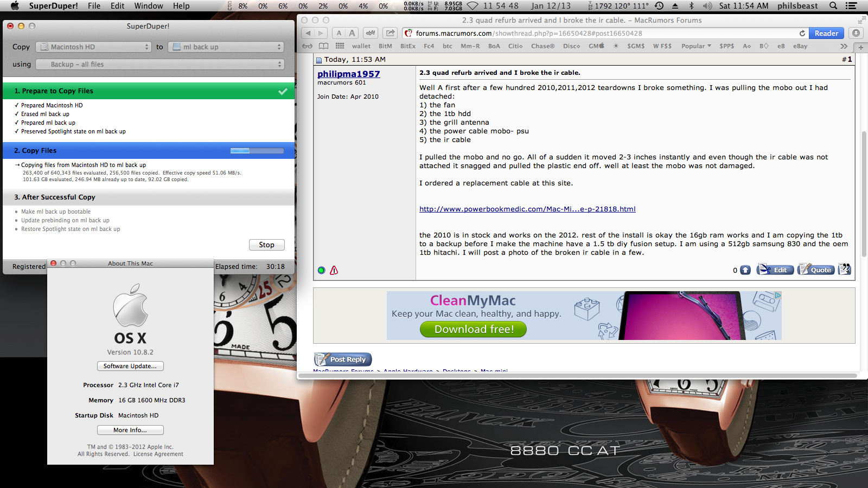The image size is (868, 488).
Task: Click the menu bar clock Sat 11:54 AM
Action: 744,6
